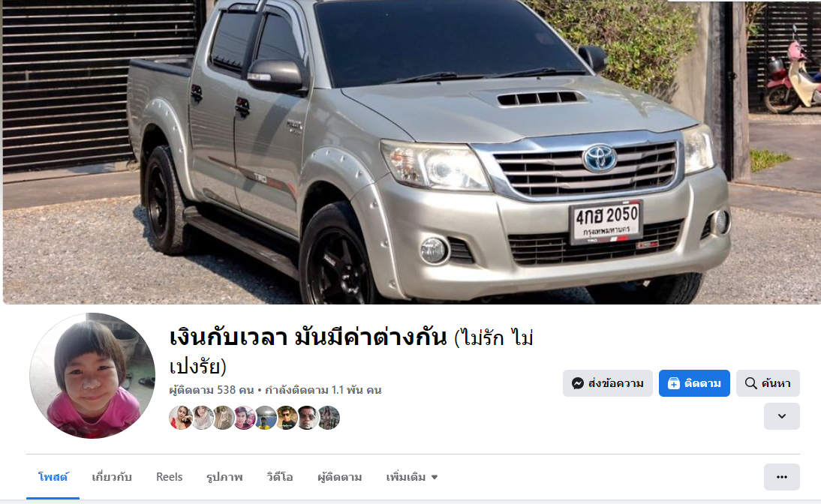Click the profile name เงินกับเวลา มันมีค่าต่างกัน

(x=308, y=337)
